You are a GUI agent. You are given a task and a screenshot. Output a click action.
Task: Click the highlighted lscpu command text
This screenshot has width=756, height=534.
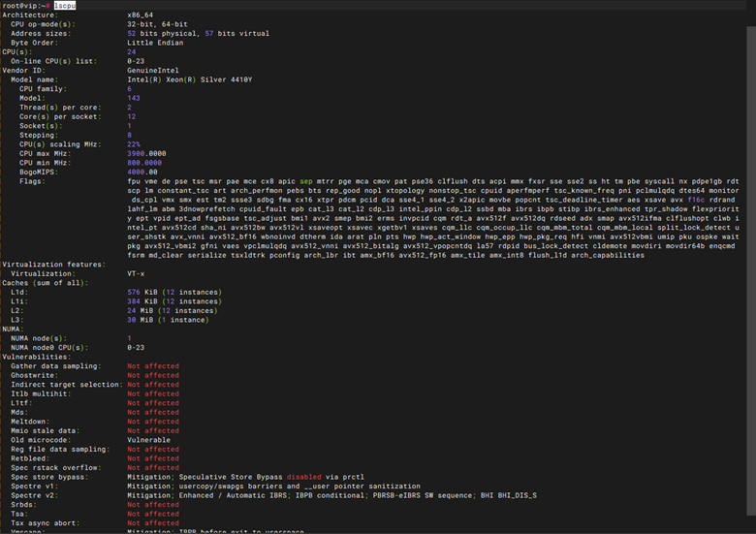65,5
